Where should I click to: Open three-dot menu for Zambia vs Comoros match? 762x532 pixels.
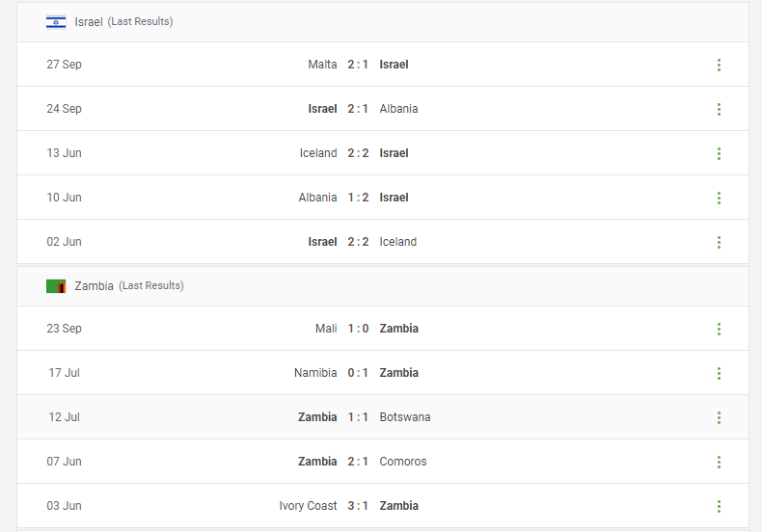[x=719, y=462]
